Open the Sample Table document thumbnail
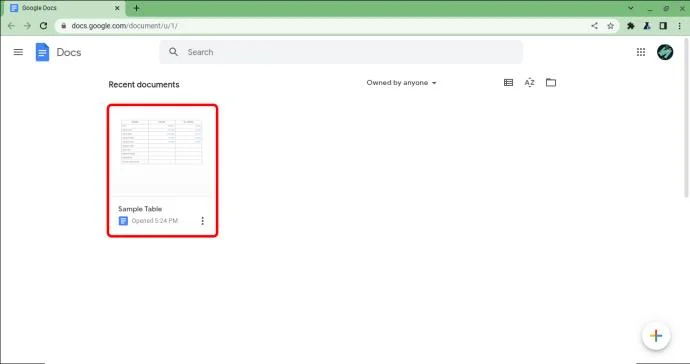This screenshot has width=690, height=364. pos(162,152)
